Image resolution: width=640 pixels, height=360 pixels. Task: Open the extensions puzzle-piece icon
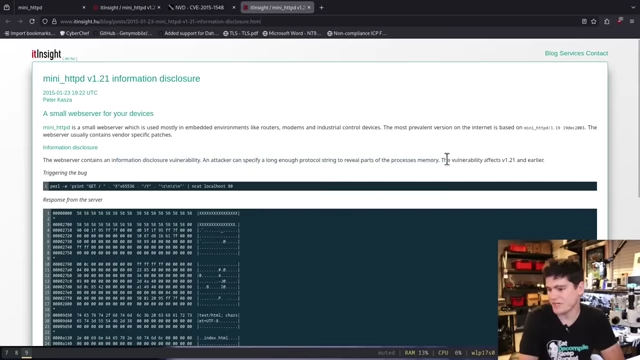(x=607, y=21)
